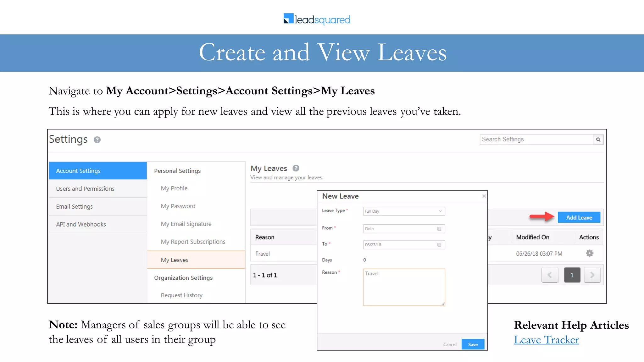The image size is (644, 362).
Task: Click the Settings help question mark icon
Action: tap(97, 140)
